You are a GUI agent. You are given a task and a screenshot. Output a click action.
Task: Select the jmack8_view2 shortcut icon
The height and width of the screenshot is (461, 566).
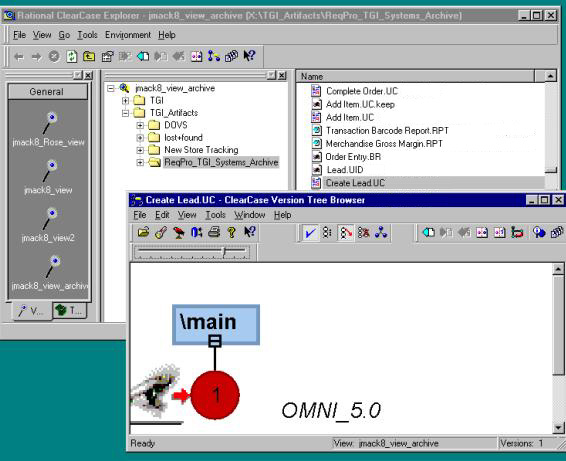point(48,225)
